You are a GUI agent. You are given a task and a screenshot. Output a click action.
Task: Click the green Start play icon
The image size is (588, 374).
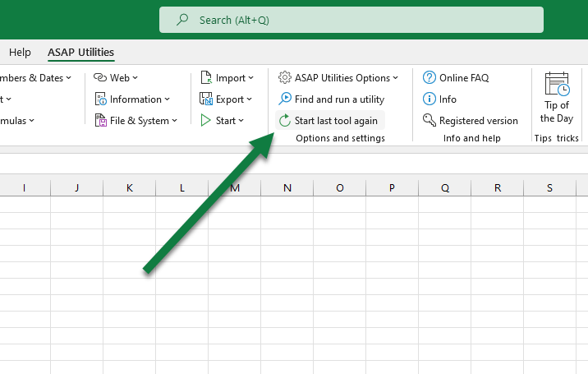pyautogui.click(x=205, y=121)
